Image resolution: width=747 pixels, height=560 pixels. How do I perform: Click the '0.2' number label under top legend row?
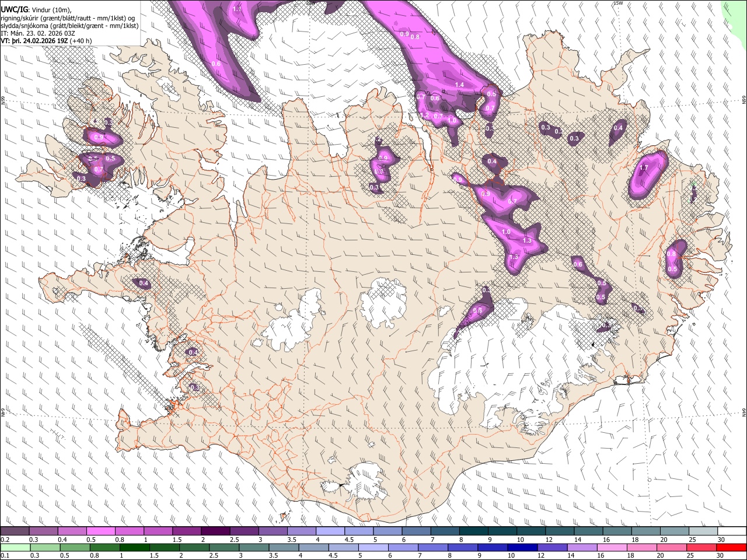click(x=4, y=540)
